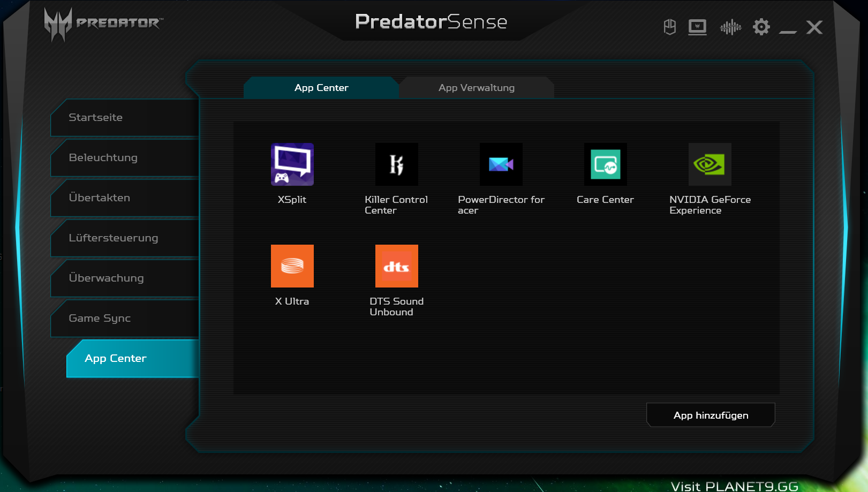Screen dimensions: 868x492
Task: Open Killer Control Center icon
Action: pos(396,164)
